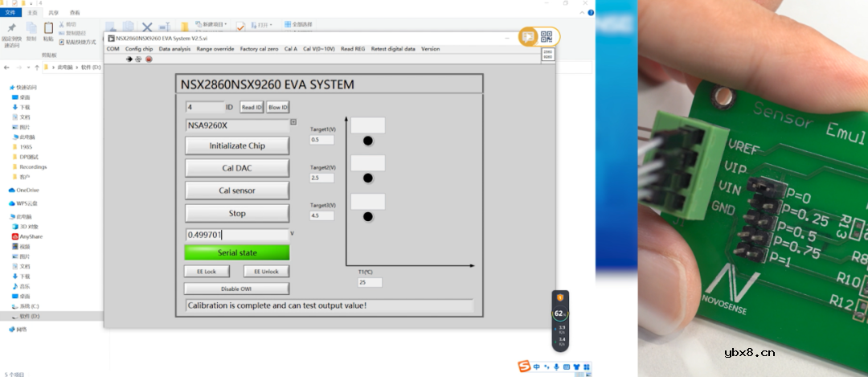Expand the OneDrive tree item in Explorer
Viewport: 868px width, 377px height.
(10, 190)
